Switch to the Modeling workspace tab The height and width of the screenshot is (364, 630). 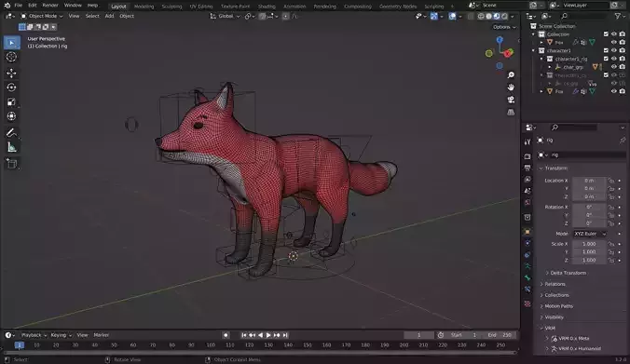click(x=144, y=7)
